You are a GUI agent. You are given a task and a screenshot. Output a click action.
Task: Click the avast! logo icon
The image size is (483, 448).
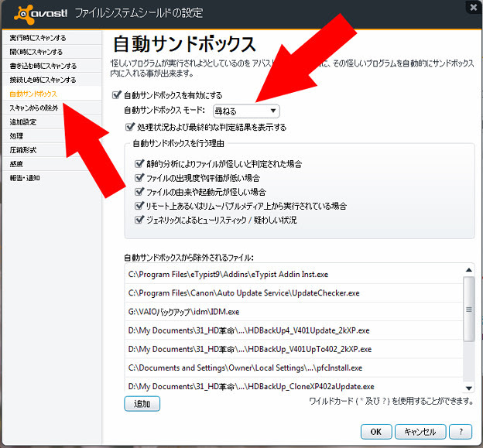click(x=24, y=14)
